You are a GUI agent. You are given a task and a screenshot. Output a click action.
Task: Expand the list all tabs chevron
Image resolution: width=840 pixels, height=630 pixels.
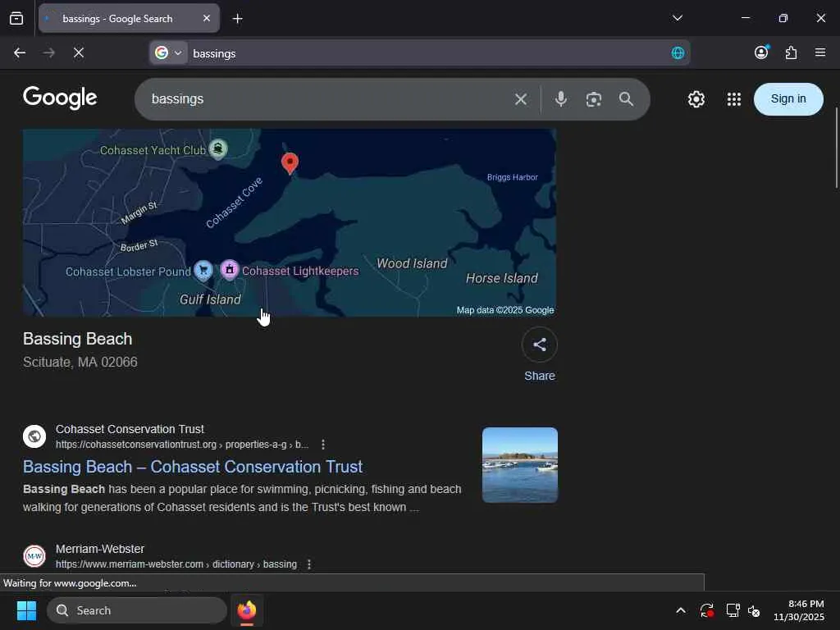(677, 18)
